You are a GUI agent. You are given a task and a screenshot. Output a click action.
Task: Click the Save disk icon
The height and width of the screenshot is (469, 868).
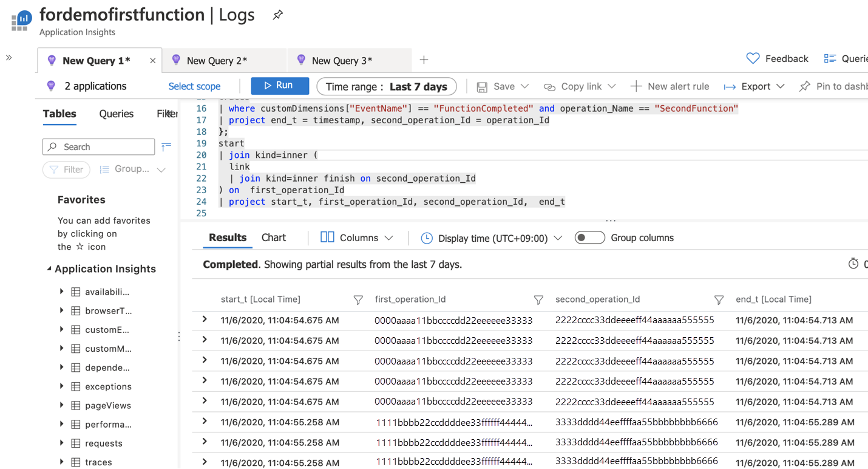pyautogui.click(x=482, y=87)
